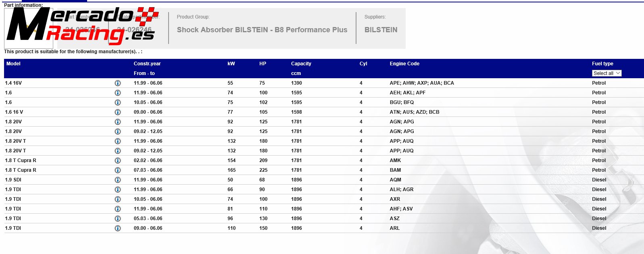Open info icon for 1.8 20V T 11.99 row

(118, 141)
